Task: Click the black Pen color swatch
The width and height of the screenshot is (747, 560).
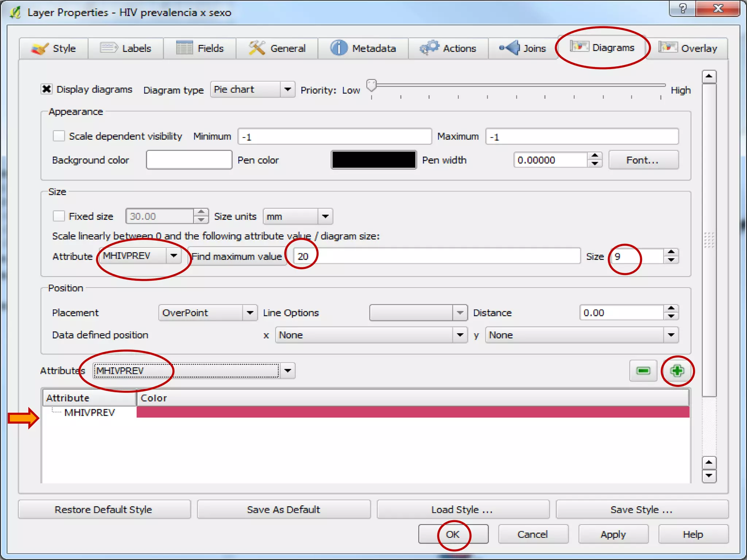Action: (373, 160)
